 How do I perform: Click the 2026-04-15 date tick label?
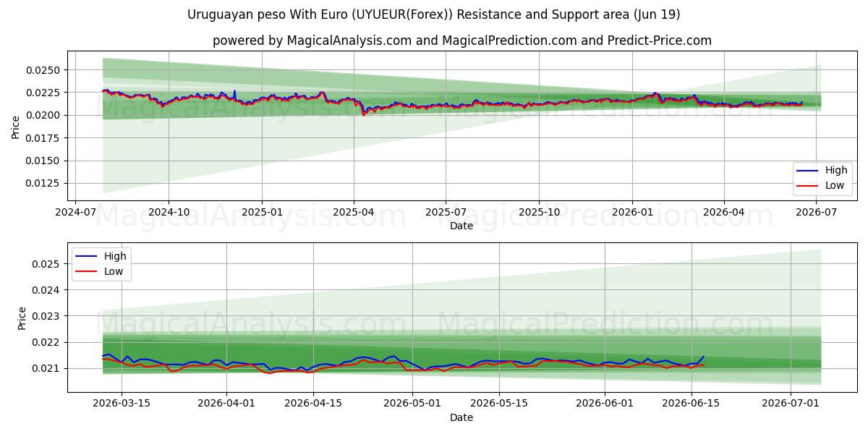point(313,404)
